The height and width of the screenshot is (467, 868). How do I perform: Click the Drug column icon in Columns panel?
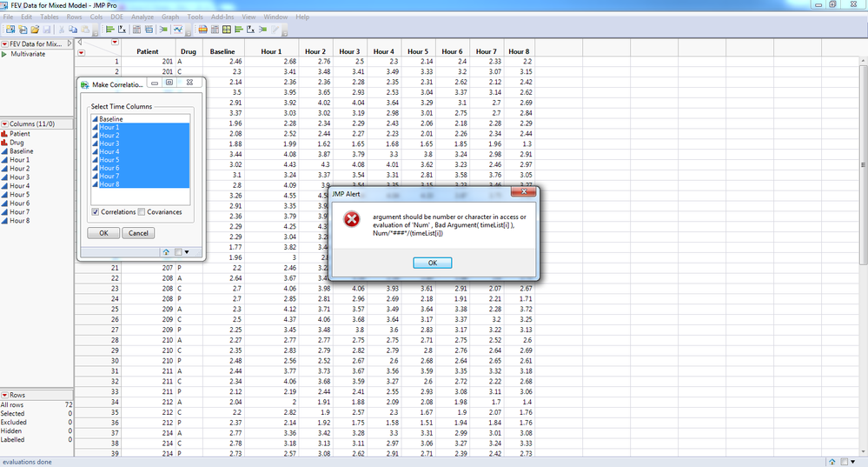[4, 143]
